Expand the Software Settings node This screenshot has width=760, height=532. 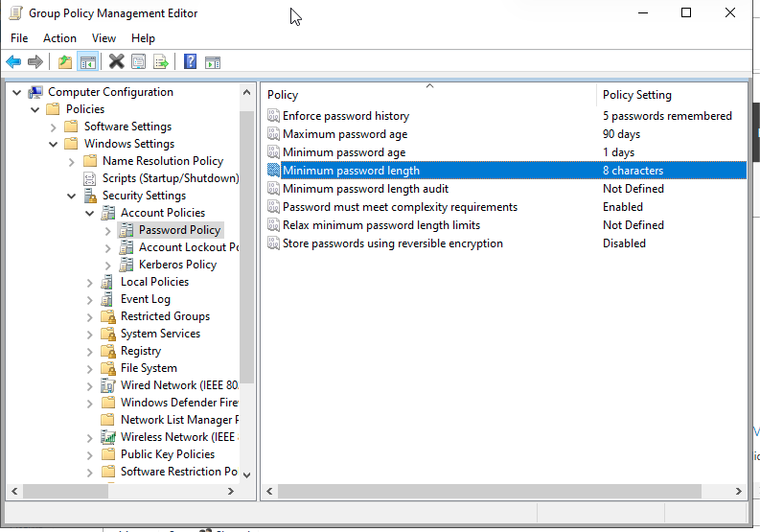coord(54,127)
